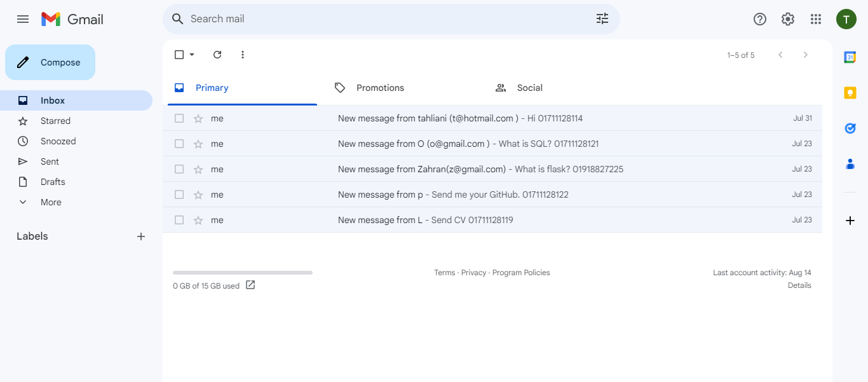Open Google Tasks in side panel

pyautogui.click(x=850, y=128)
